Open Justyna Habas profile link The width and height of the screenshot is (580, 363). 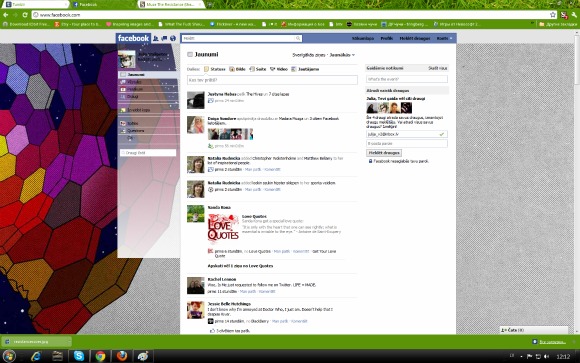point(222,94)
